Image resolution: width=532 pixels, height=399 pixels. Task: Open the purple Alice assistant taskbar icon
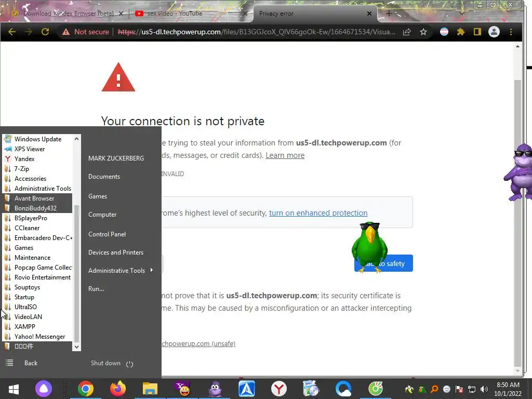click(44, 389)
